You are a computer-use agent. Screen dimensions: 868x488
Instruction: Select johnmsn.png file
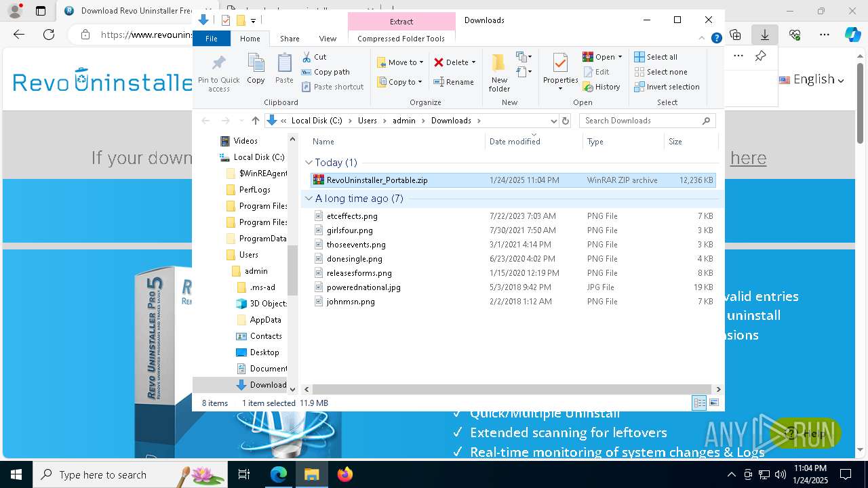(x=512, y=302)
